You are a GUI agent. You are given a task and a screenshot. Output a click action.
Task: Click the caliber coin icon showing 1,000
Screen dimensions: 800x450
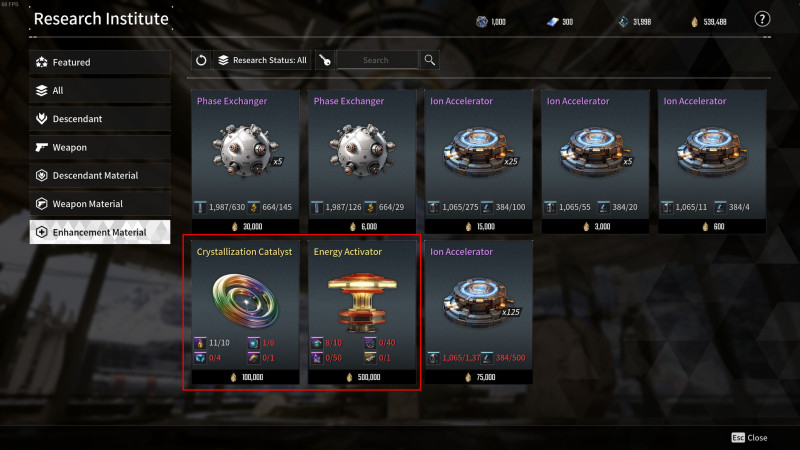click(x=482, y=22)
